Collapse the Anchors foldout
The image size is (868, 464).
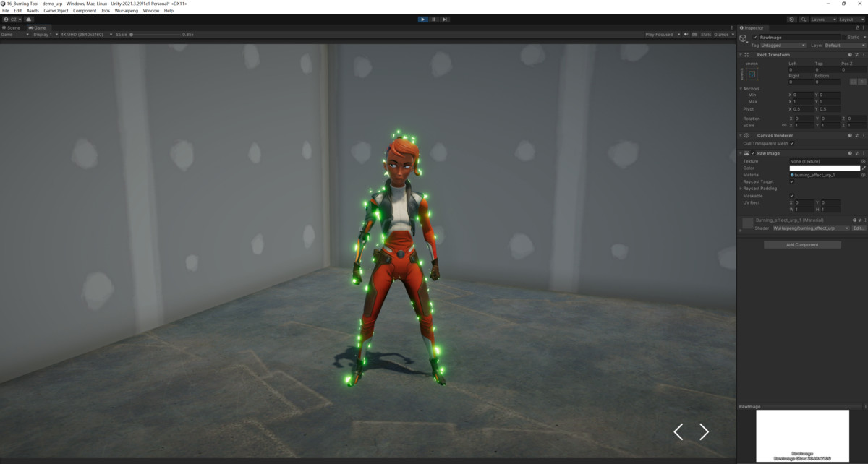coord(741,89)
